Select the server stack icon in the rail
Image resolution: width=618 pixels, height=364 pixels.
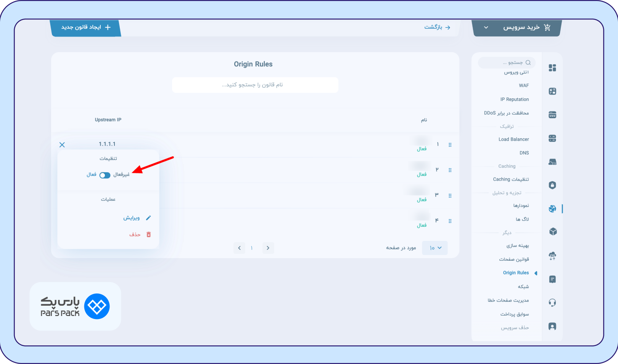click(552, 138)
